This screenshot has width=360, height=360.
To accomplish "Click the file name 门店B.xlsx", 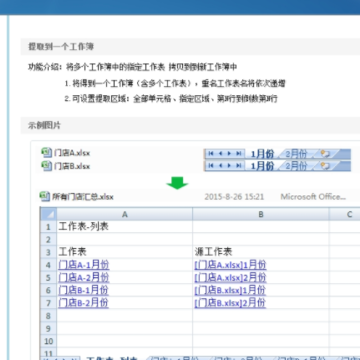I will [x=72, y=166].
